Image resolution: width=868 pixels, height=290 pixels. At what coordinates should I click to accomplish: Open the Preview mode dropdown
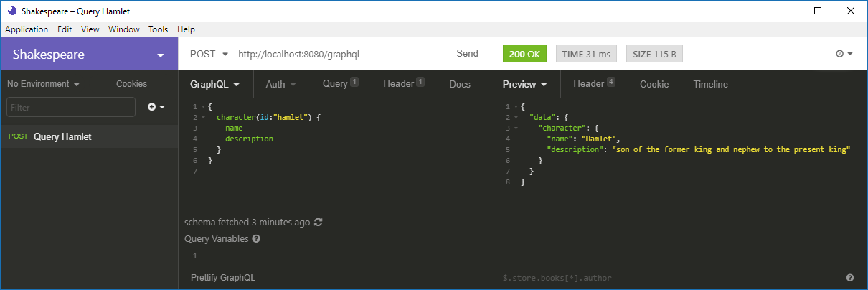click(x=525, y=84)
